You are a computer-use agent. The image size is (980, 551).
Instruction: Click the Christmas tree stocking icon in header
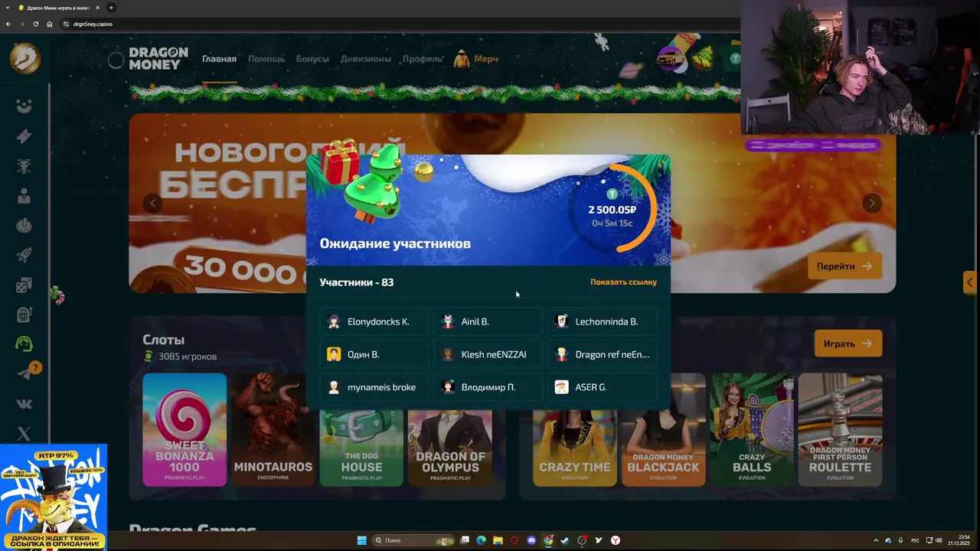[703, 57]
